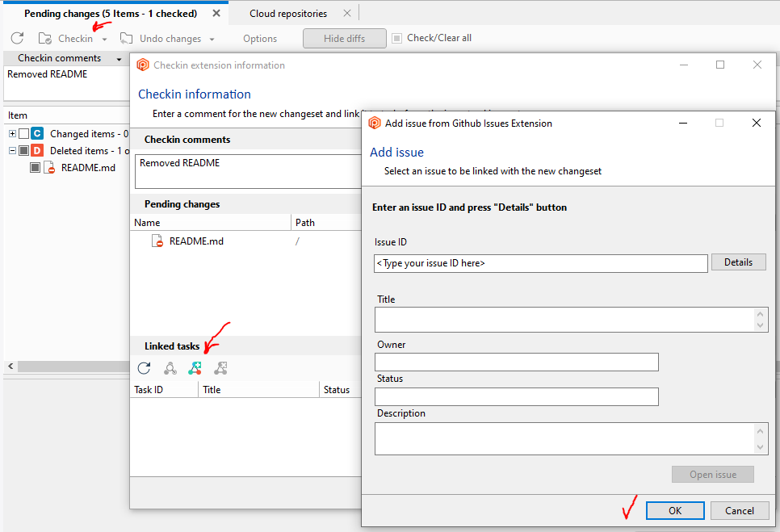The width and height of the screenshot is (780, 532).
Task: Click the Description field scroll down arrow
Action: coord(760,447)
